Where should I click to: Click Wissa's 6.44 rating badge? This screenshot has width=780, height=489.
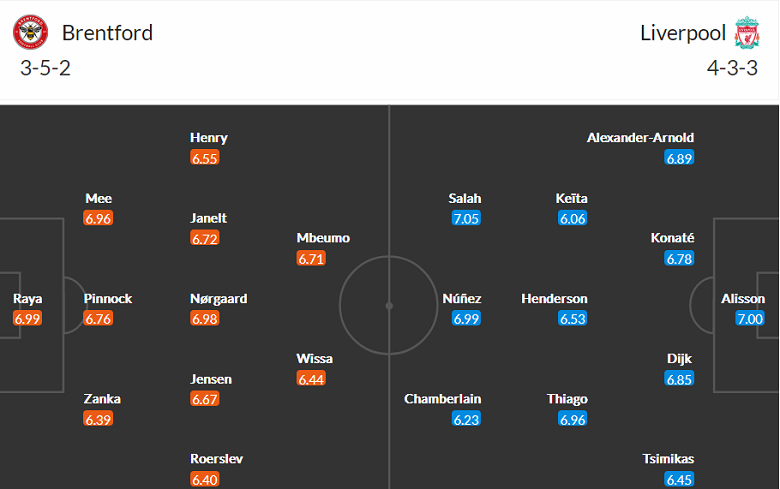[x=311, y=379]
